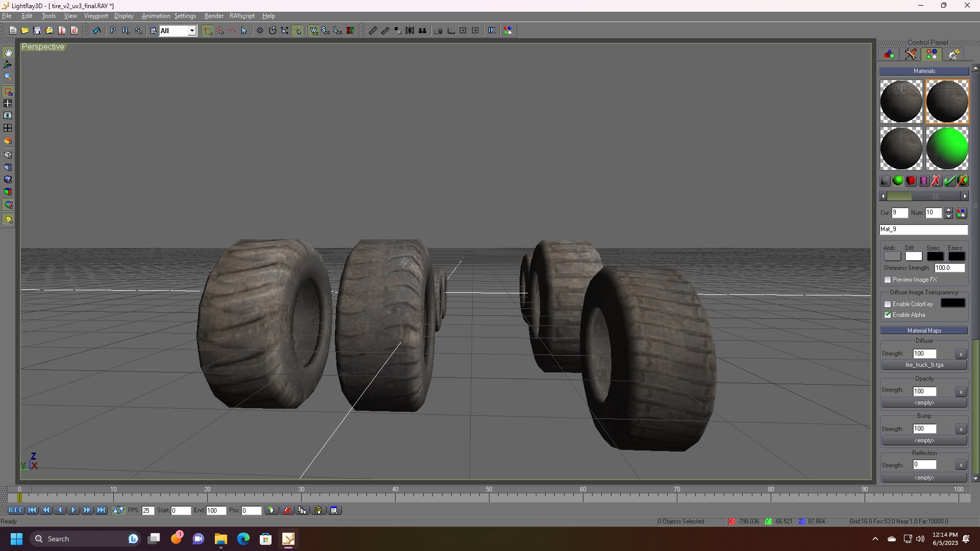Image resolution: width=980 pixels, height=551 pixels.
Task: Click the XY axis constraint icon
Action: 350,31
